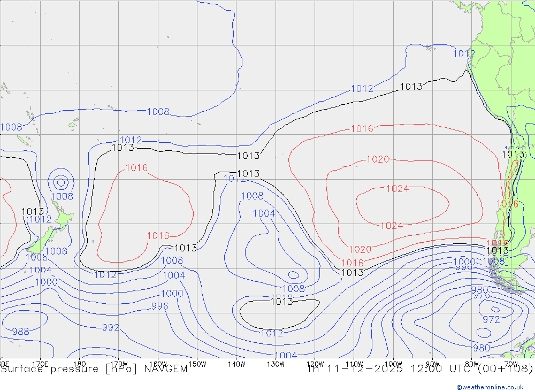Click the 150W longitude label
The width and height of the screenshot is (535, 392).
pos(197,364)
